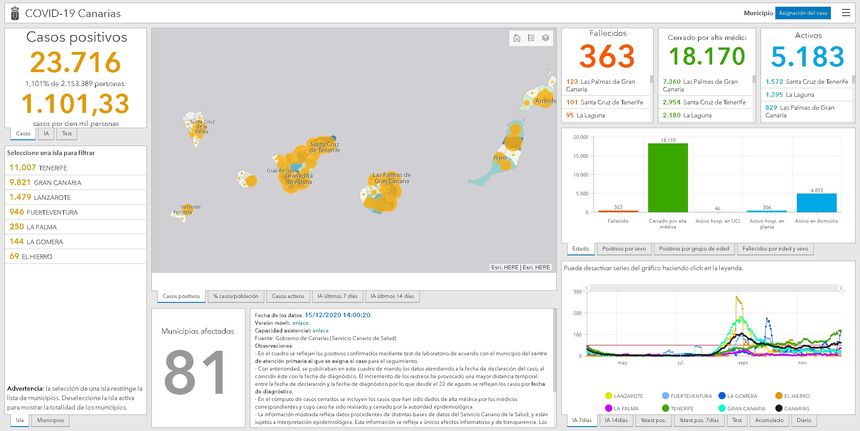Click the COVID-19 Canarias logo icon
Image resolution: width=860 pixels, height=431 pixels.
[x=12, y=12]
